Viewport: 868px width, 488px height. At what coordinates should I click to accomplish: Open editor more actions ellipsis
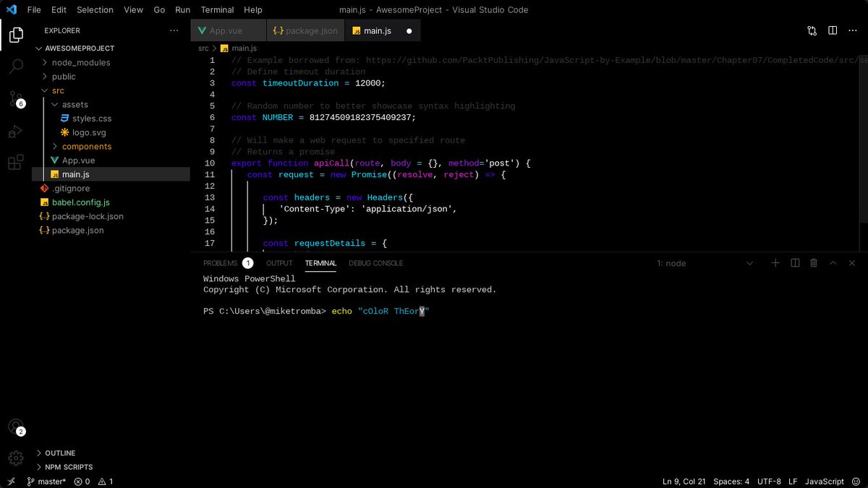click(853, 30)
